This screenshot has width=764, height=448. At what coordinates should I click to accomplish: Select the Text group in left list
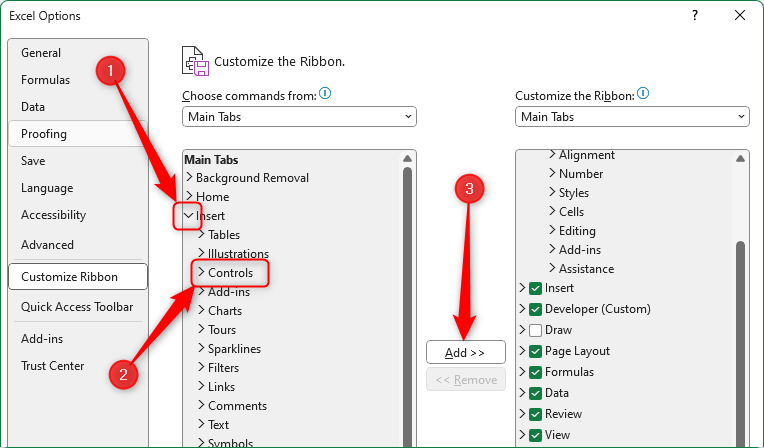click(218, 425)
